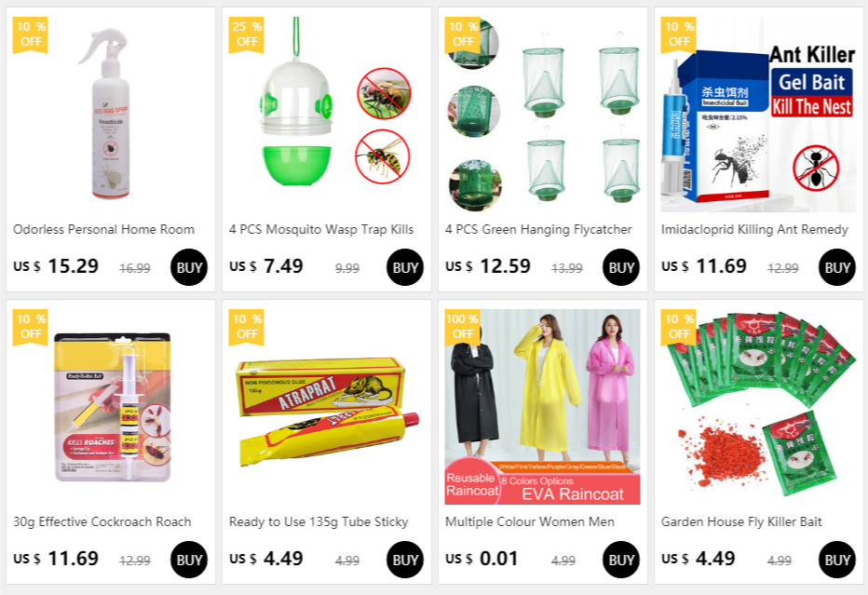This screenshot has height=595, width=868.
Task: Click BUY for the 30g Cockroach Roach bait
Action: point(189,560)
